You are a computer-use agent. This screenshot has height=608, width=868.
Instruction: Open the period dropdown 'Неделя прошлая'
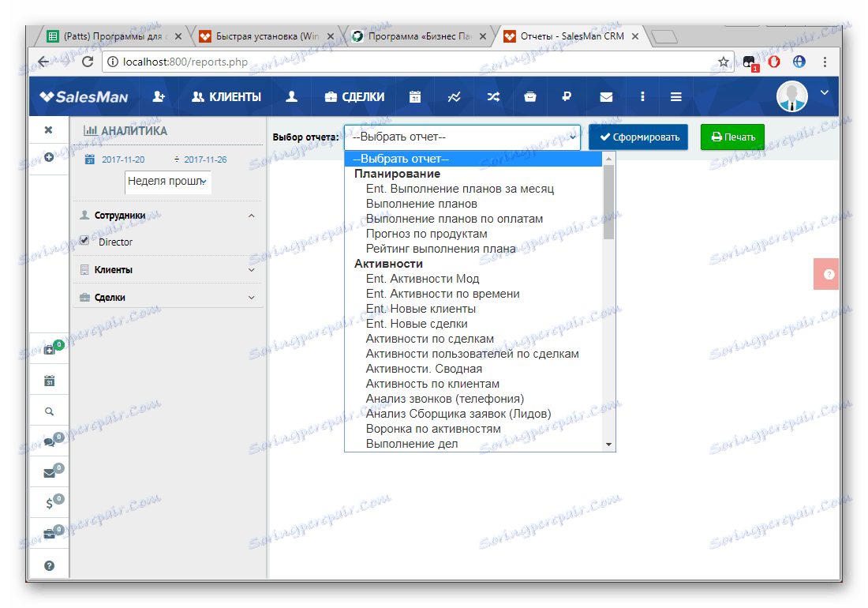pos(168,182)
